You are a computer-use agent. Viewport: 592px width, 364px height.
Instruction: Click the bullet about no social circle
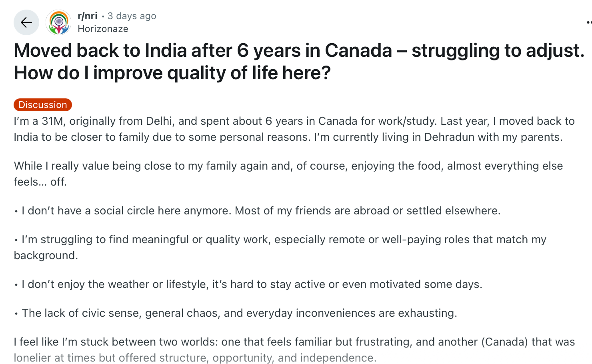pyautogui.click(x=257, y=211)
